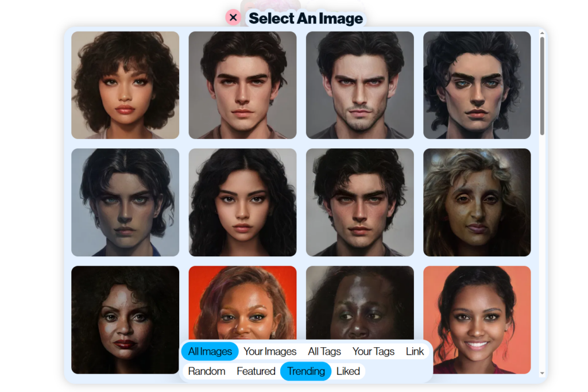The image size is (588, 392).
Task: Select the portrait of man with stubble beard
Action: [x=359, y=85]
